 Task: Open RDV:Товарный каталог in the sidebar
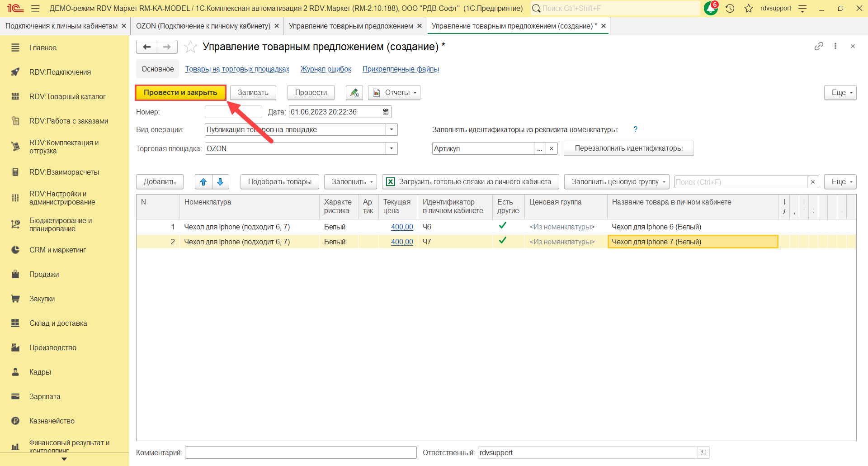point(67,96)
